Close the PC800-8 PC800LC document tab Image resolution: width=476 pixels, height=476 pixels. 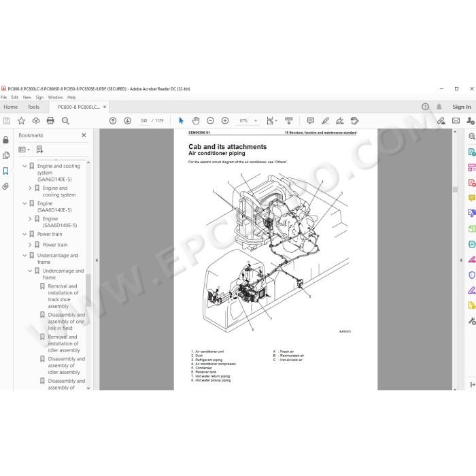105,107
